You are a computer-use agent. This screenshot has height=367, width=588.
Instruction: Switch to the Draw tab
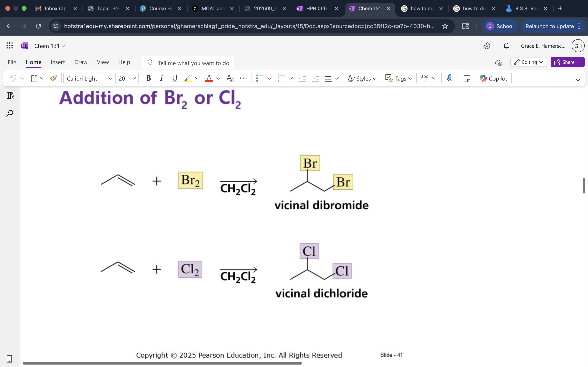tap(81, 62)
